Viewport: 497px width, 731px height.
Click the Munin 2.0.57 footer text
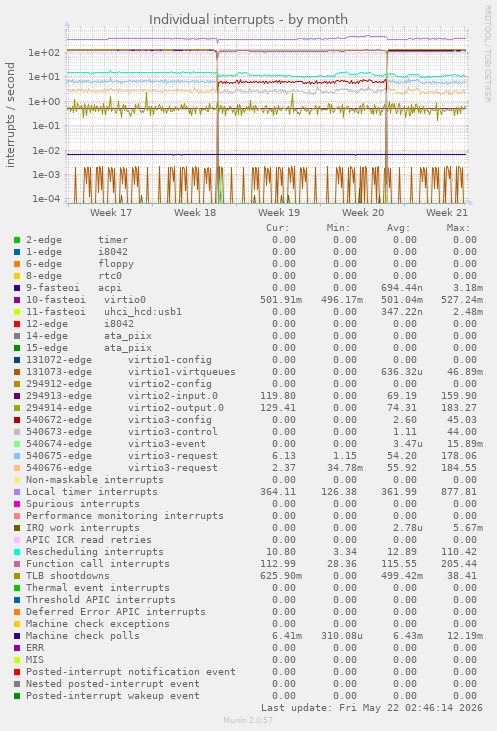[x=248, y=720]
